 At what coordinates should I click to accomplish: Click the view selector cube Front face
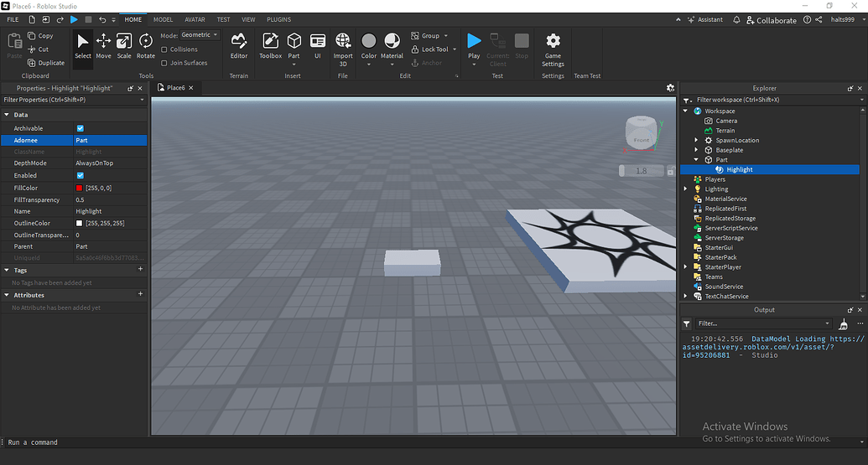pos(641,139)
